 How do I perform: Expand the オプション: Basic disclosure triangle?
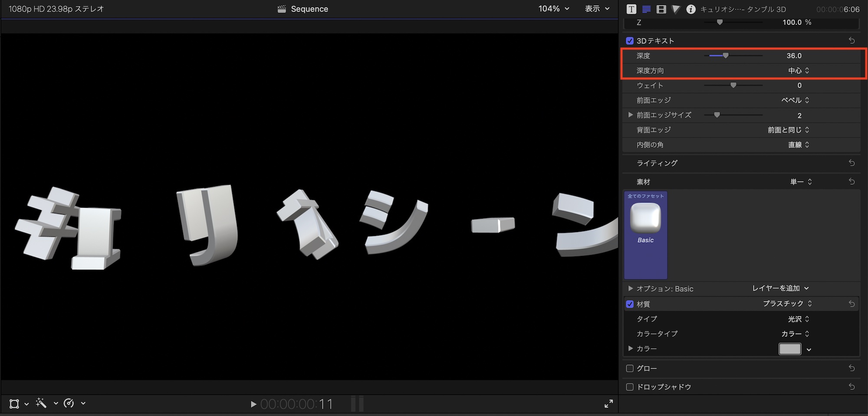pyautogui.click(x=631, y=288)
